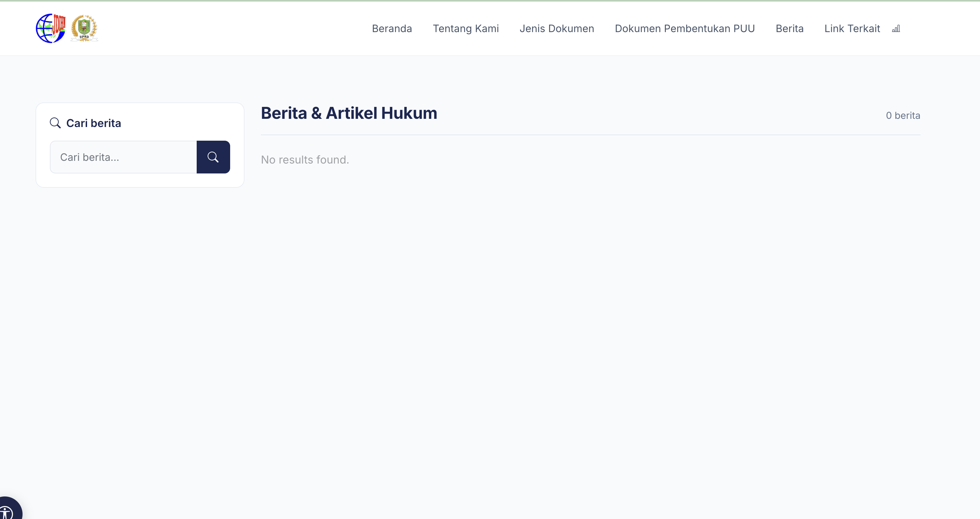
Task: Click the green loading bar at page top
Action: [x=490, y=1]
